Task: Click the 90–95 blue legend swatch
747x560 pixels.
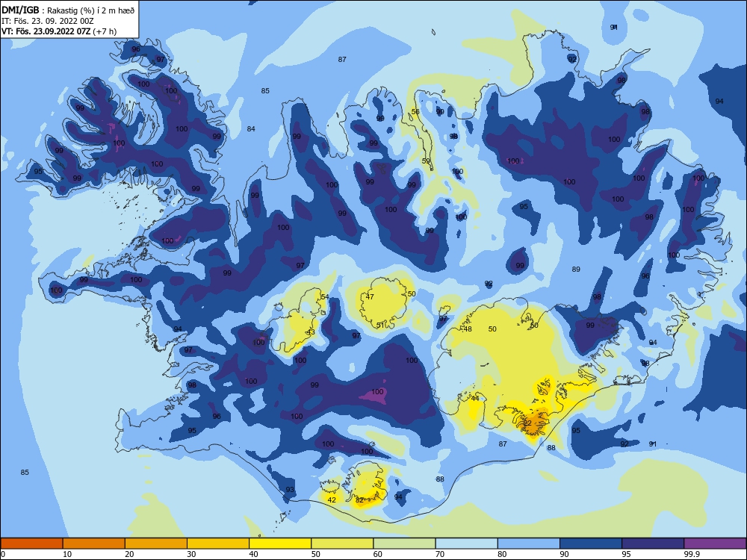Action: (591, 544)
